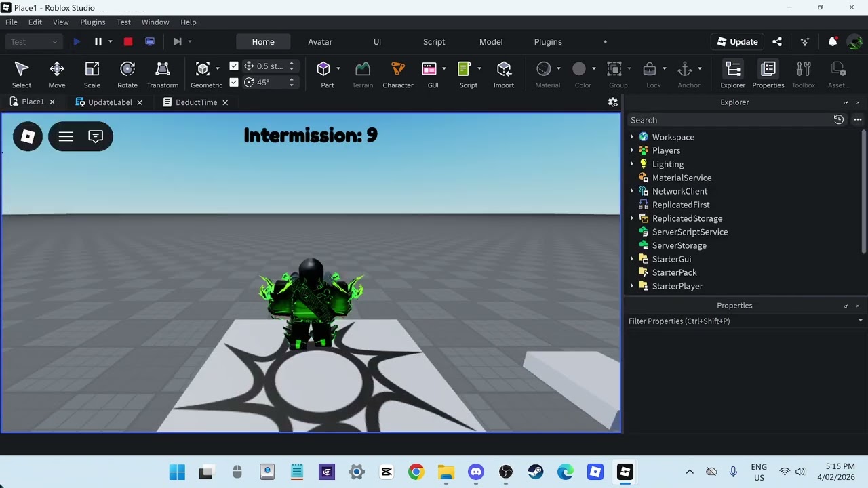This screenshot has width=868, height=488.
Task: Open viewport settings gear
Action: [x=613, y=102]
